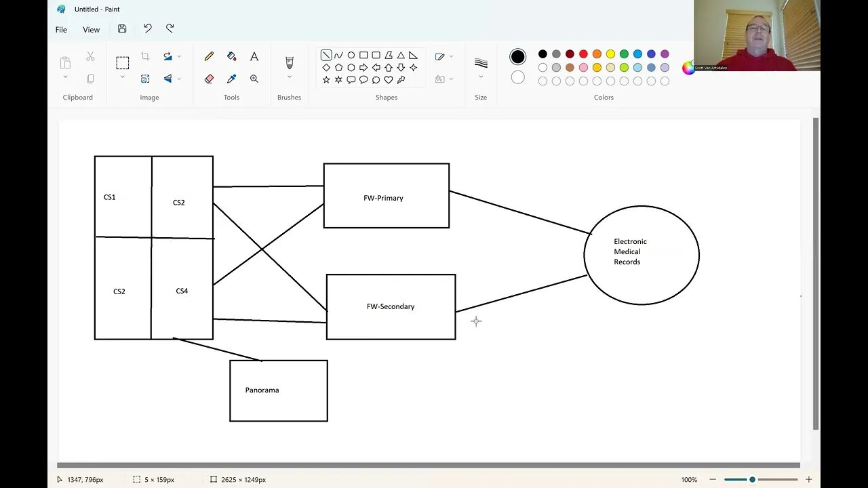The height and width of the screenshot is (488, 868).
Task: Expand the Brushes dropdown arrow
Action: 290,77
